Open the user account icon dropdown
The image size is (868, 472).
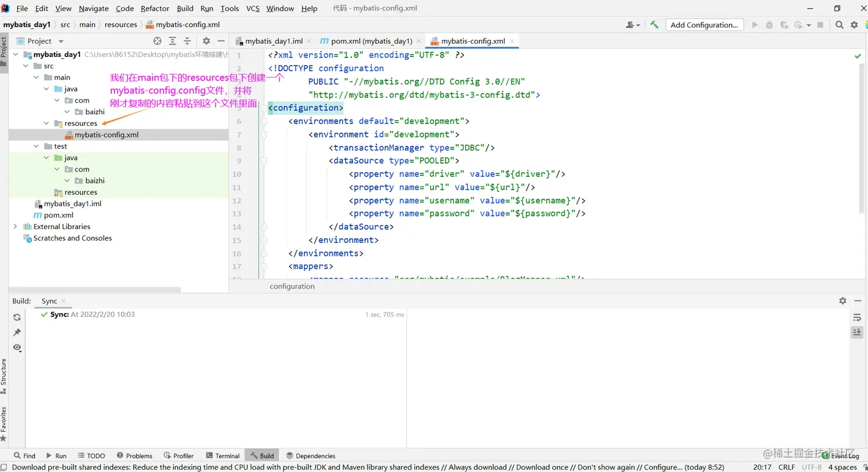coord(633,25)
